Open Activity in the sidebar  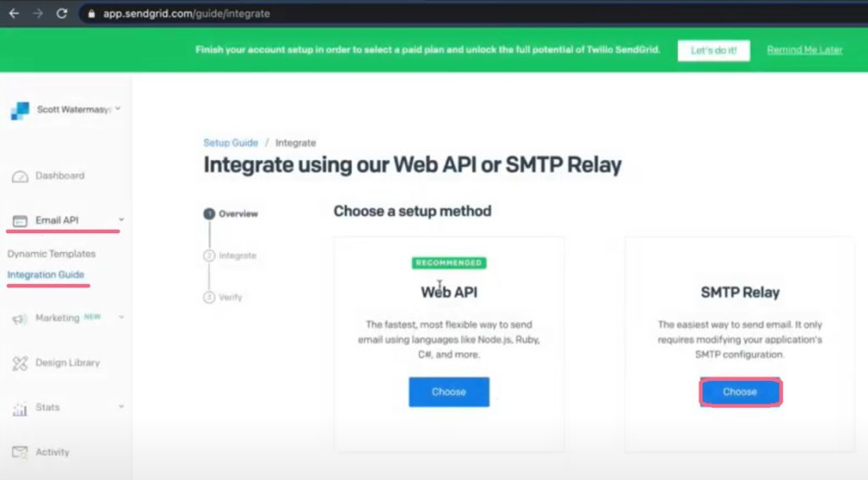(x=53, y=452)
